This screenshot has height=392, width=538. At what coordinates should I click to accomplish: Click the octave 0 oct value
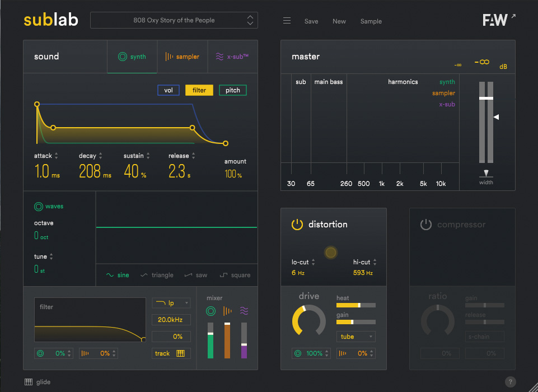(41, 235)
